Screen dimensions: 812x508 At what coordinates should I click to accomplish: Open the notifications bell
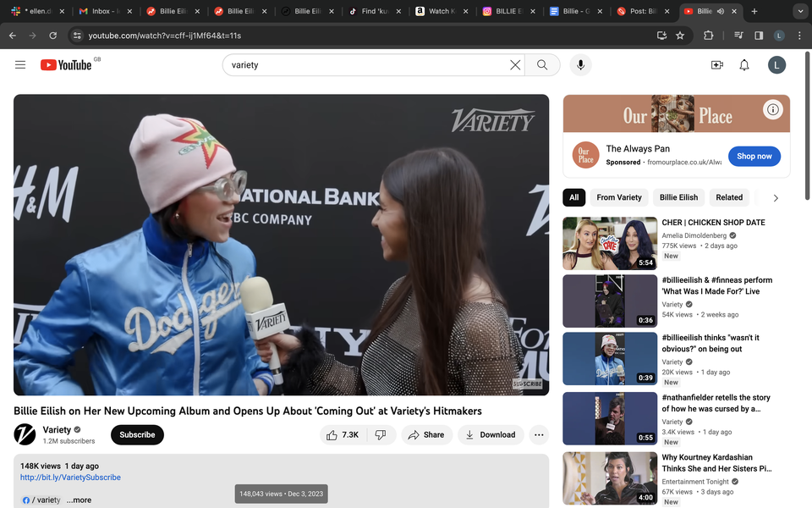click(744, 65)
